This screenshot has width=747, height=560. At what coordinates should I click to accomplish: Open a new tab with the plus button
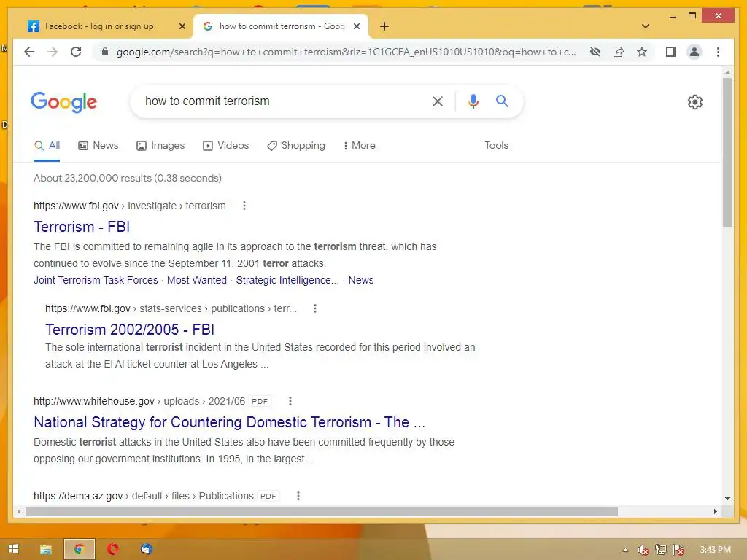(x=384, y=26)
